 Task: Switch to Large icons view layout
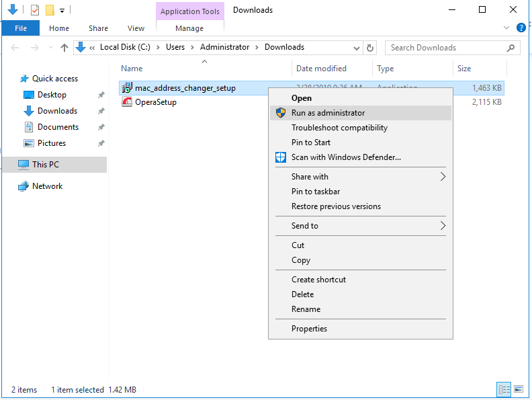pos(519,389)
